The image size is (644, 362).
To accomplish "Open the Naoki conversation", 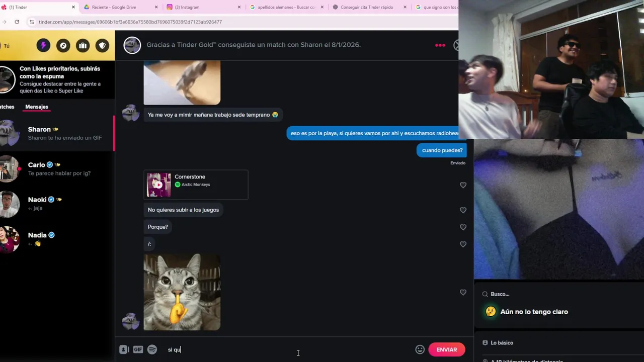I will (x=57, y=204).
